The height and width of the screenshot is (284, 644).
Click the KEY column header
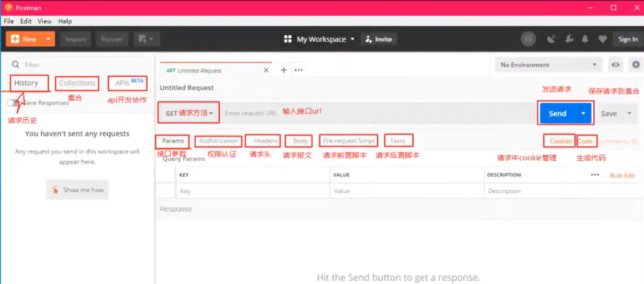click(x=184, y=175)
